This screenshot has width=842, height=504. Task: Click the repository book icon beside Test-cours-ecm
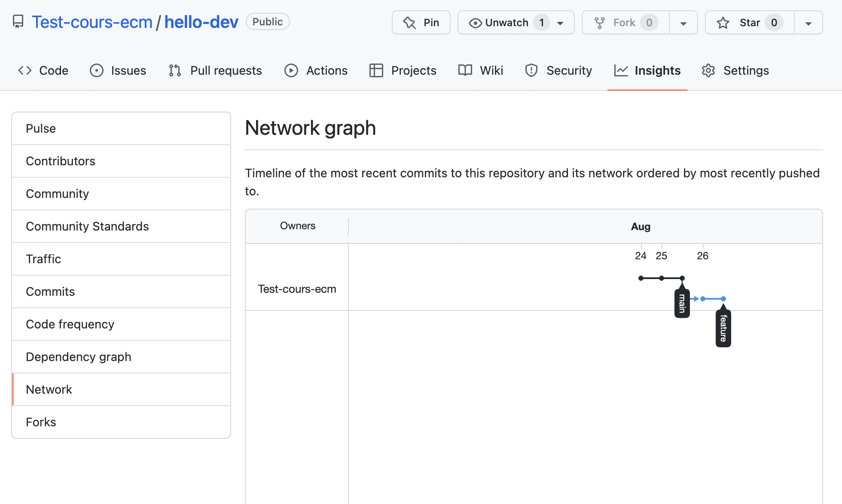click(x=18, y=22)
